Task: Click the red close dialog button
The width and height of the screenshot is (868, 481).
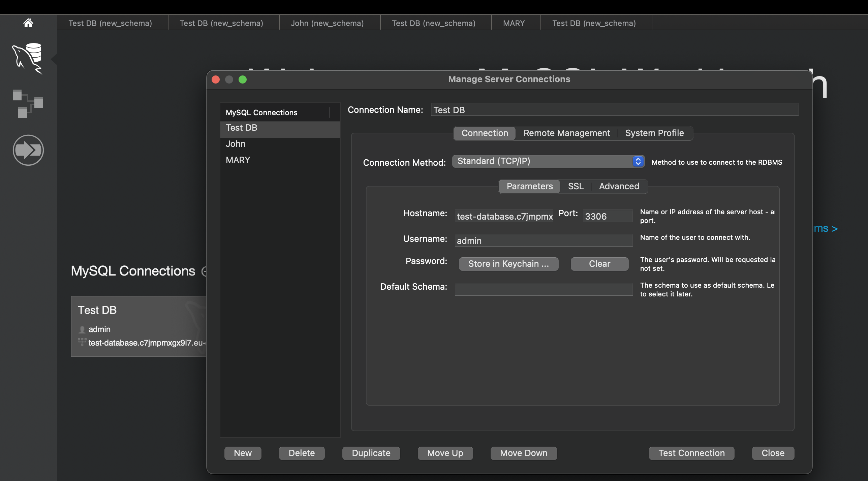Action: tap(216, 79)
